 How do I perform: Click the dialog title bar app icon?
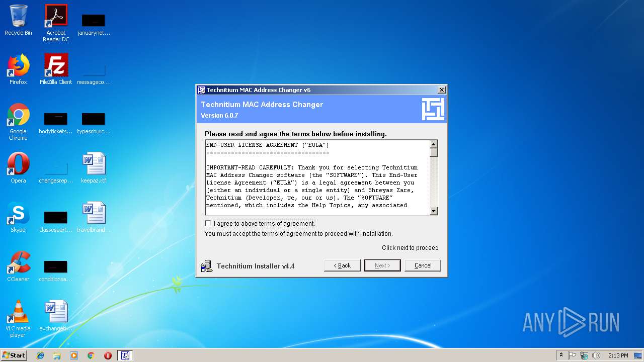(202, 90)
